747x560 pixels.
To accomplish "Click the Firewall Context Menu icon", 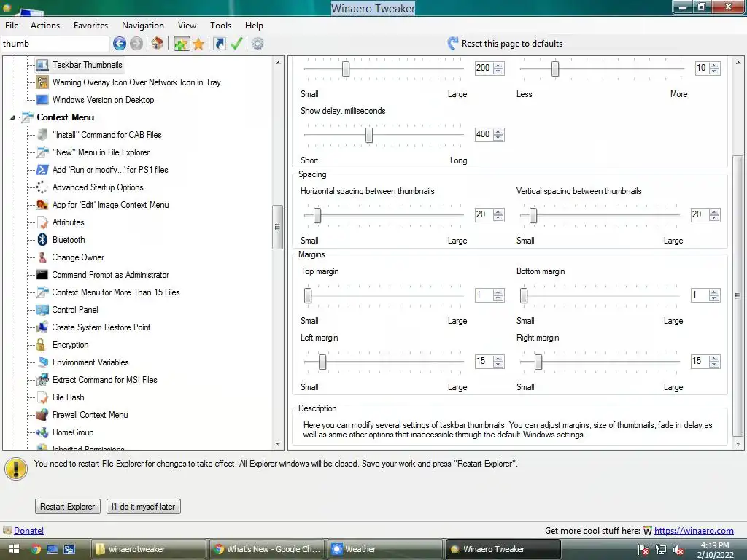I will pos(42,415).
